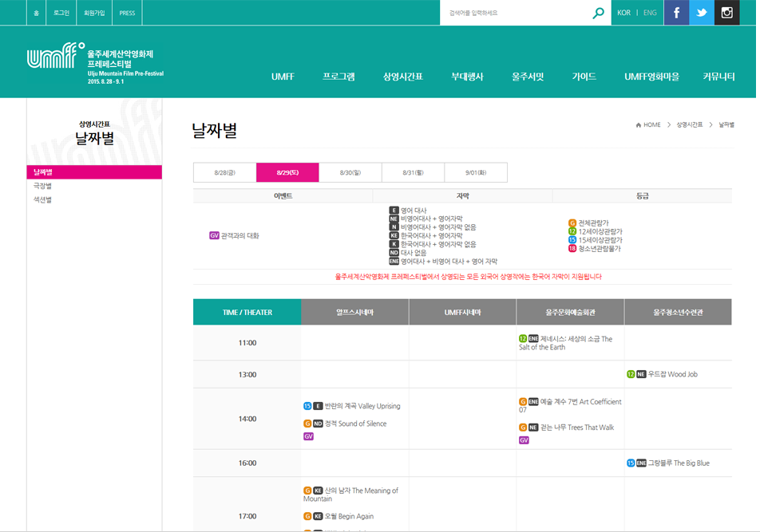760x532 pixels.
Task: Open the Instagram page icon
Action: coord(727,13)
